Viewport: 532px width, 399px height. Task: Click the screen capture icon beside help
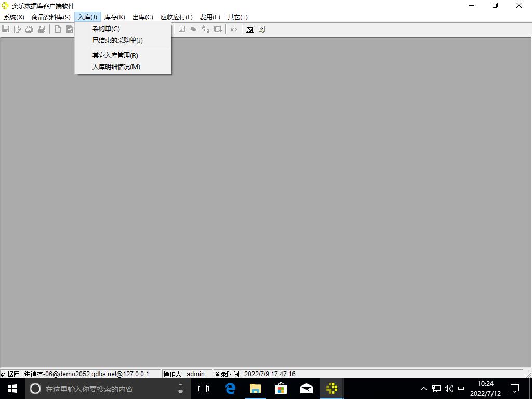click(x=250, y=29)
